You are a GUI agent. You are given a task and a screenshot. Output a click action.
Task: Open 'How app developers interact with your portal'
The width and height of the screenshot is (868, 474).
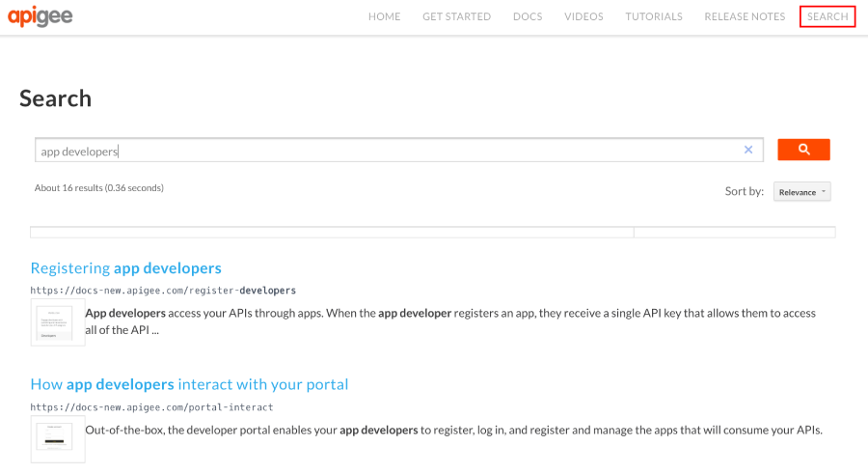pyautogui.click(x=189, y=384)
